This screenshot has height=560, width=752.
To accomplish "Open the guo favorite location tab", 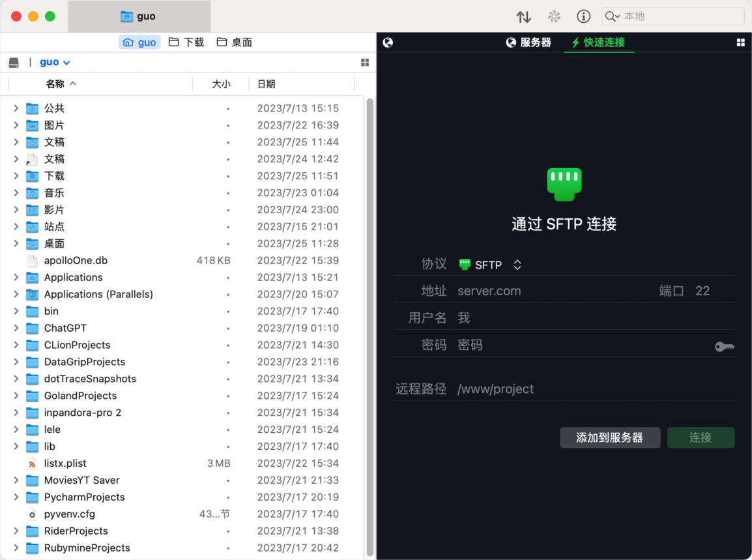I will pos(139,43).
